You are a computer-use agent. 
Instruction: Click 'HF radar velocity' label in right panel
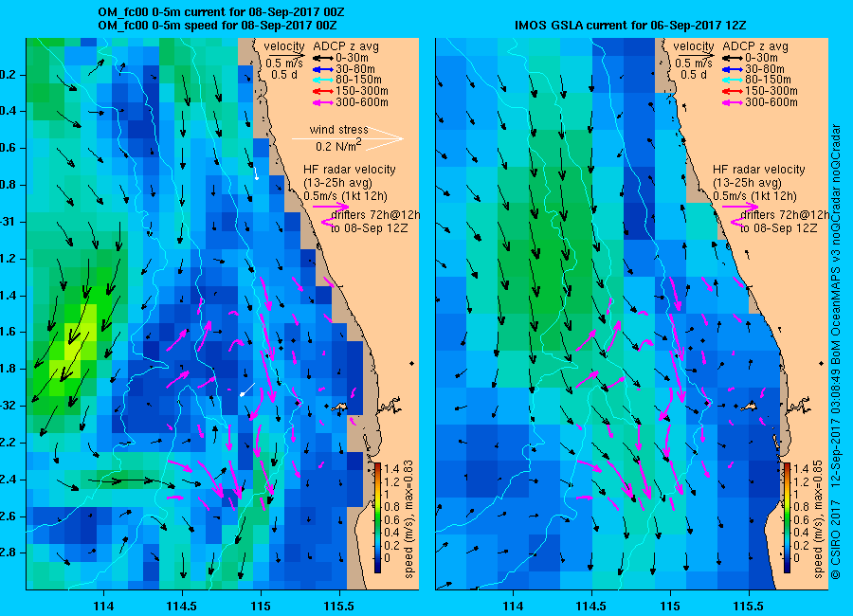coord(759,170)
